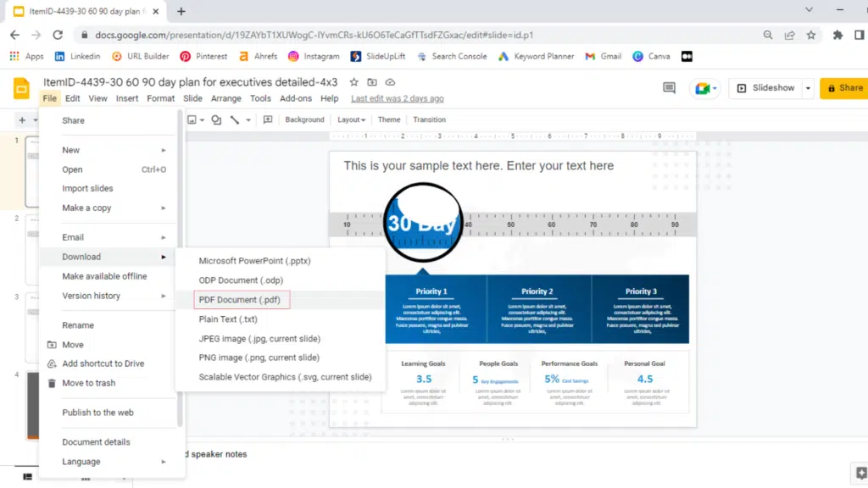Choose PDF Document (.pdf) download option

(x=239, y=300)
